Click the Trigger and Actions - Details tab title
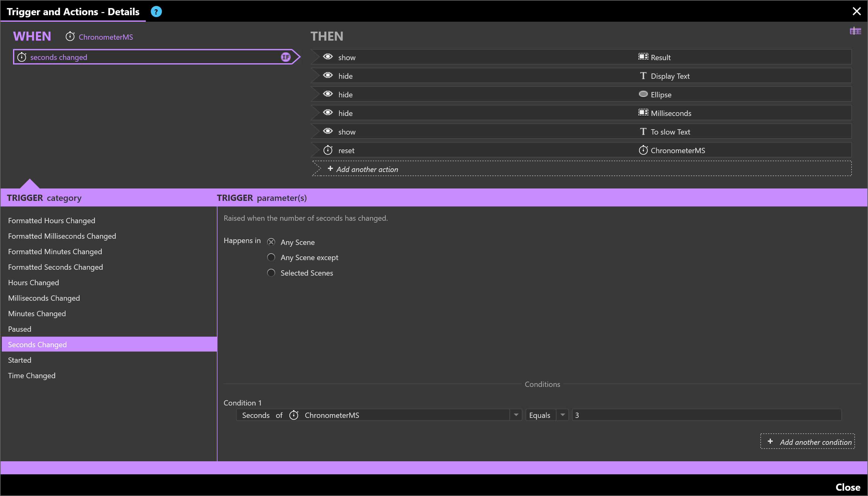This screenshot has width=868, height=496. tap(73, 11)
